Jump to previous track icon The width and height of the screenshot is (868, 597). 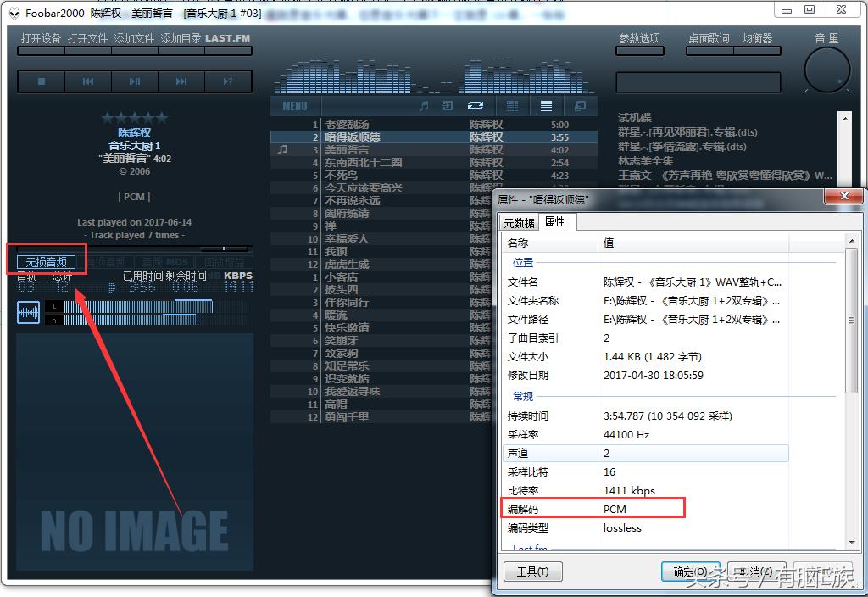88,82
